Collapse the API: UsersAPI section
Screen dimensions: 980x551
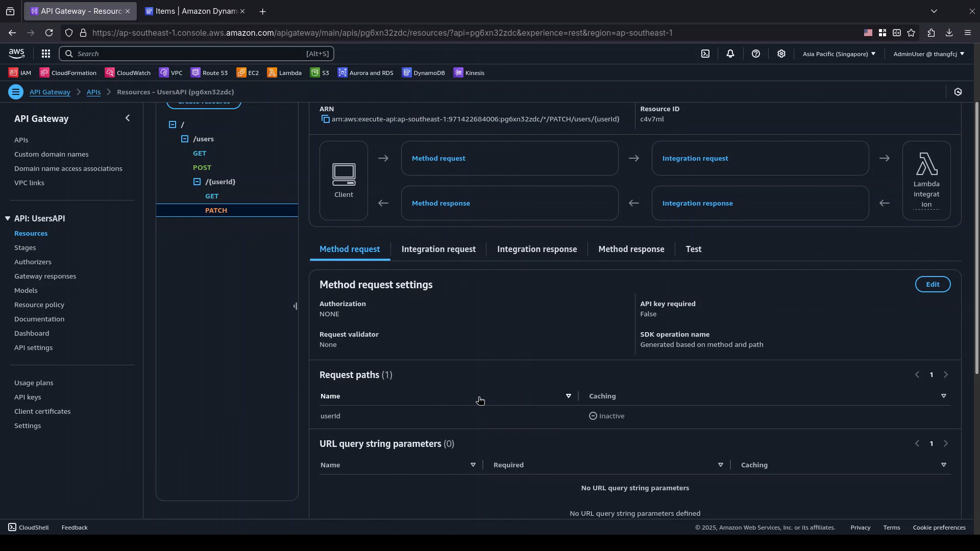coord(8,218)
